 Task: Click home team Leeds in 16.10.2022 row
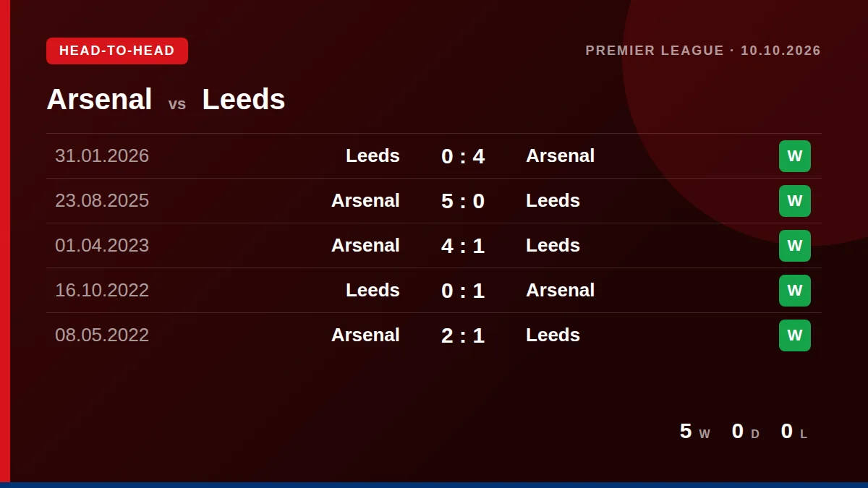point(373,291)
